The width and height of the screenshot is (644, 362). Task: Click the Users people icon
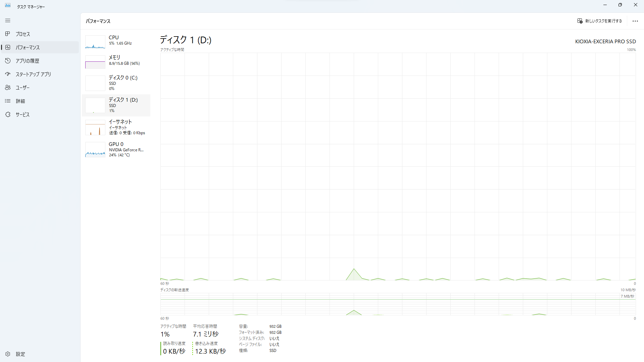point(8,88)
